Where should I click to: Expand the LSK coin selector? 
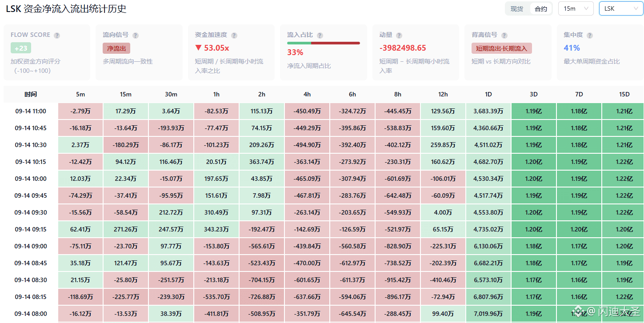pyautogui.click(x=621, y=8)
